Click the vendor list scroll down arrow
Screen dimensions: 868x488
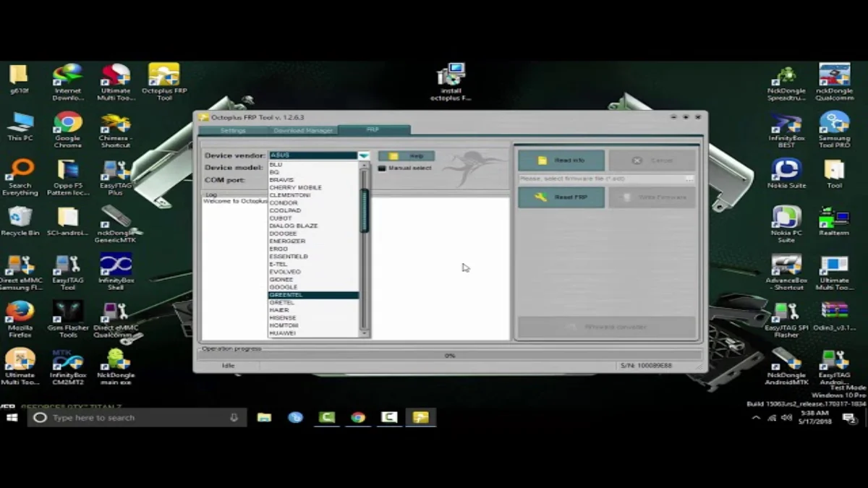365,333
